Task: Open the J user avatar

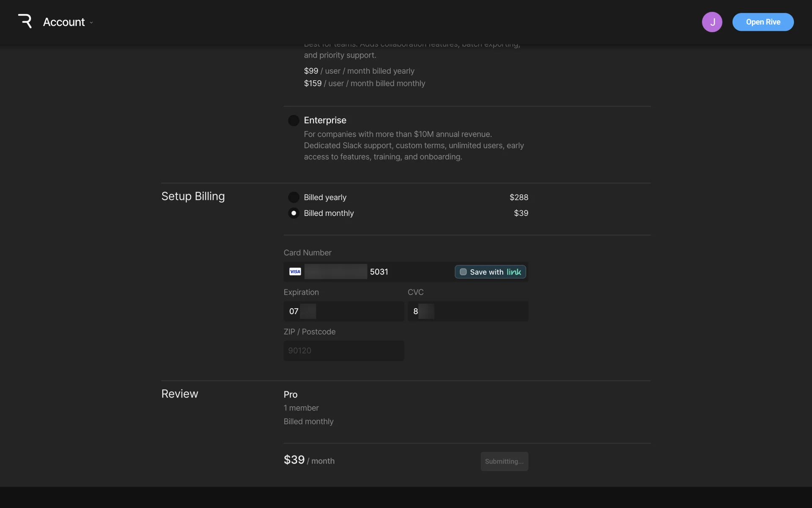Action: 712,22
